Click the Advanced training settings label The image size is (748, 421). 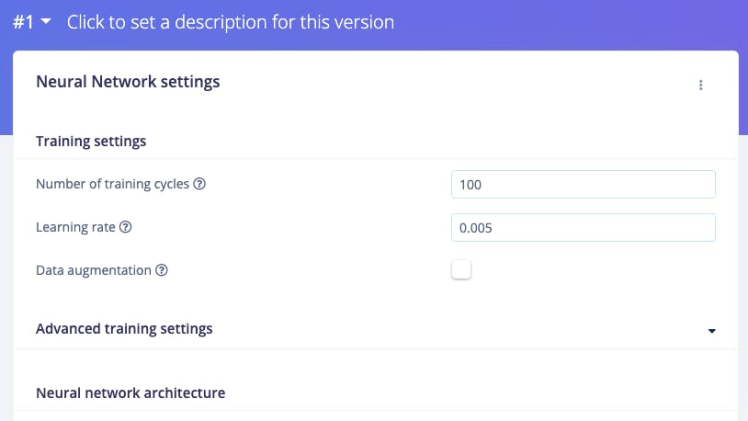click(x=124, y=328)
